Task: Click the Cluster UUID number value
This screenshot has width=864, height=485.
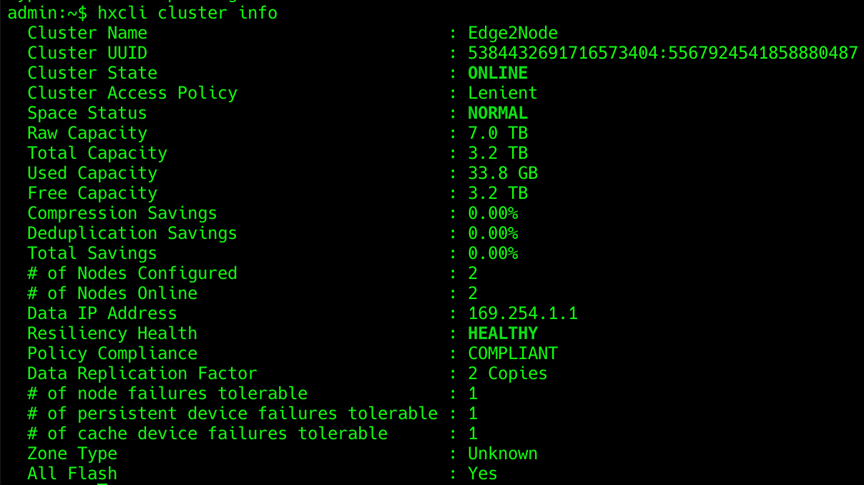Action: click(662, 53)
